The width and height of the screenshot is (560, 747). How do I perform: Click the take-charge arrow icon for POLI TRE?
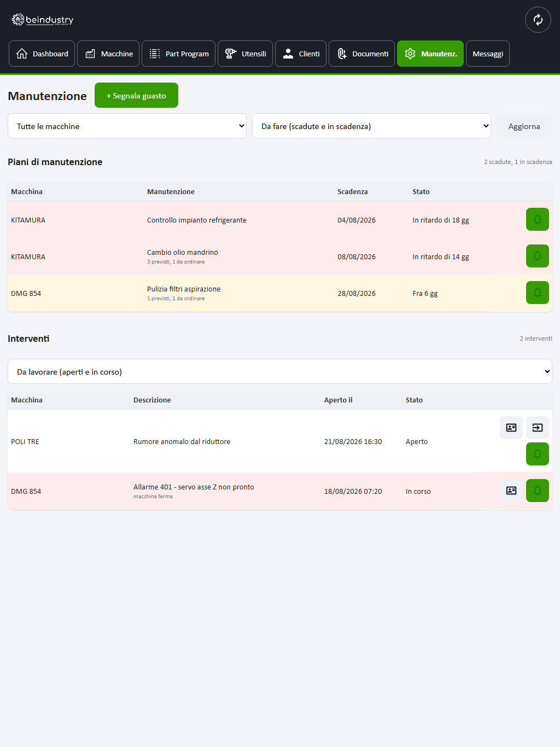(538, 428)
